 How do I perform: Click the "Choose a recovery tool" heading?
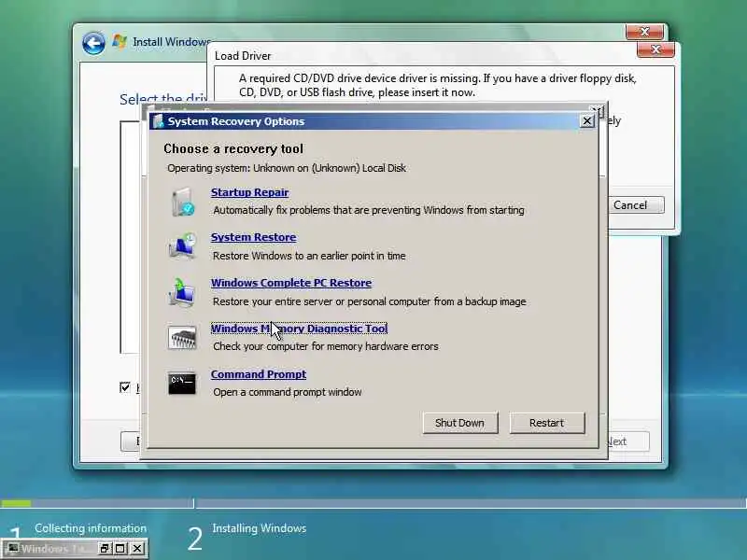[x=233, y=149]
